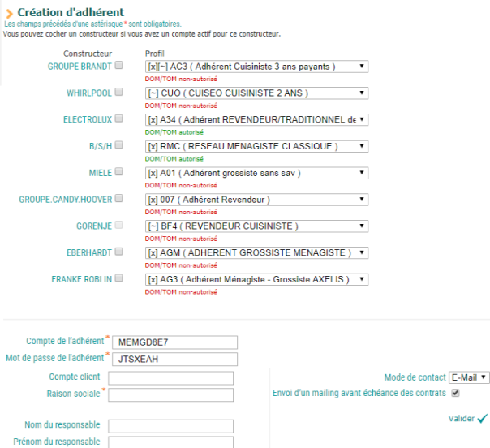Open the EBERHARDT AGM profile dropdown
The height and width of the screenshot is (448, 490).
256,252
